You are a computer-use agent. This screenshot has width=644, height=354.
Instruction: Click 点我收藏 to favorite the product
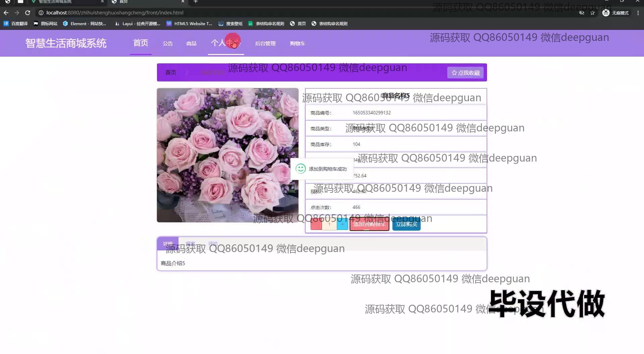(x=465, y=73)
